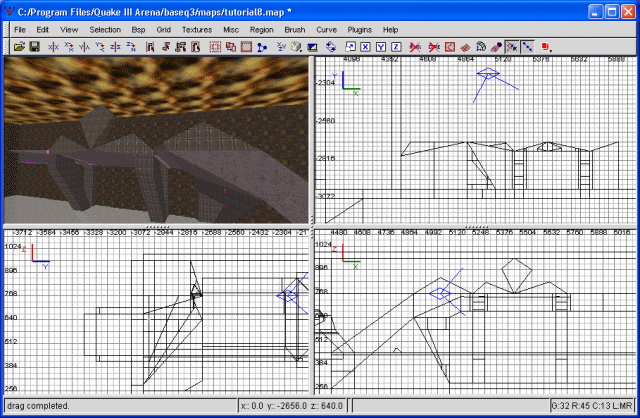Open the Selection menu
This screenshot has width=640, height=418.
pyautogui.click(x=105, y=30)
